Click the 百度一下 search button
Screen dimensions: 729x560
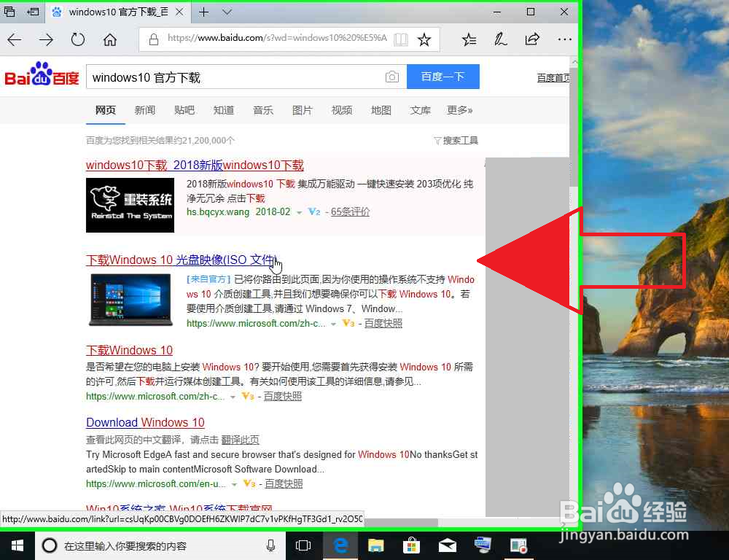(443, 77)
